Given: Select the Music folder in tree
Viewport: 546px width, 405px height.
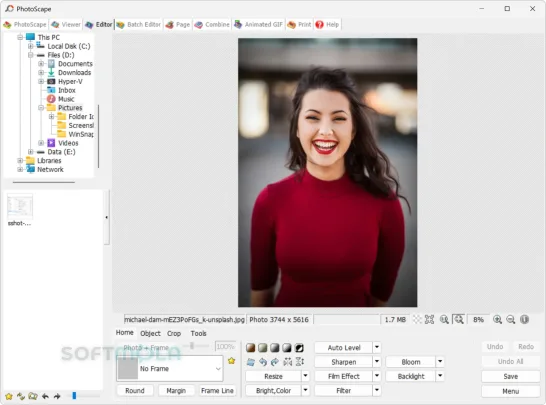Looking at the screenshot, I should [66, 99].
